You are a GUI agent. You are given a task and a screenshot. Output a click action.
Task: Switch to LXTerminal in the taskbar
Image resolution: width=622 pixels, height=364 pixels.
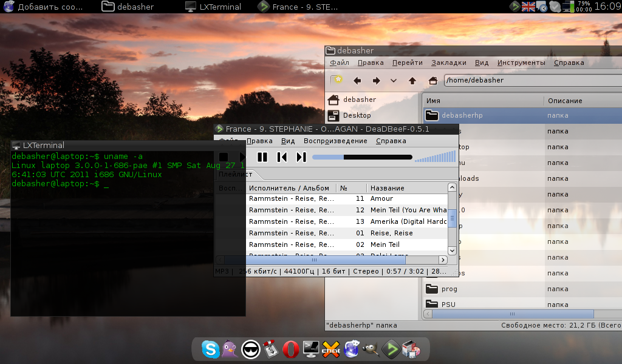(x=214, y=7)
